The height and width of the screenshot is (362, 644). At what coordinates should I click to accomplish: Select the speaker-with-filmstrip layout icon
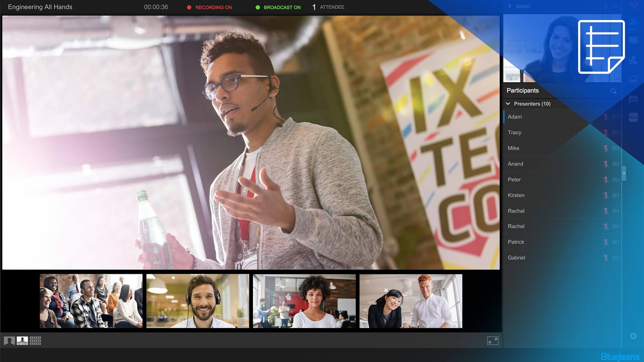22,341
